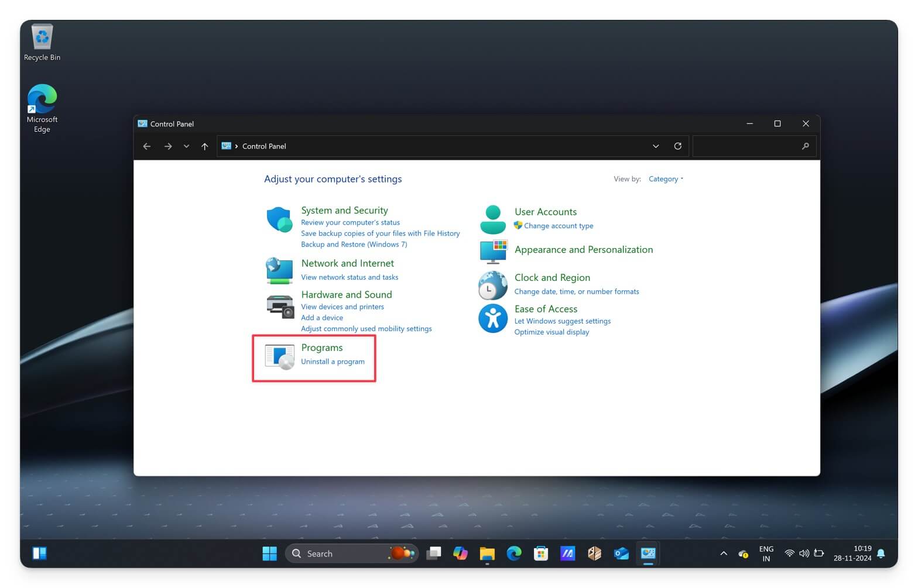The height and width of the screenshot is (588, 918).
Task: Click View devices and printers
Action: click(342, 307)
